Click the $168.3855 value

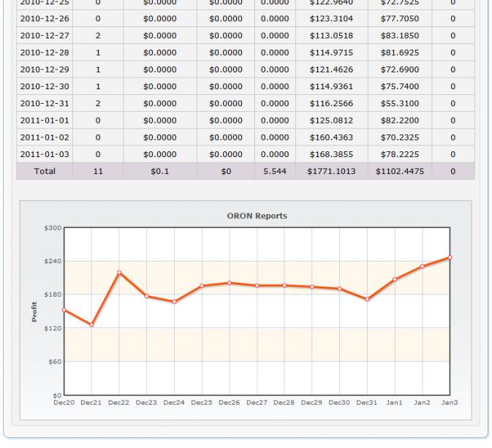coord(331,154)
